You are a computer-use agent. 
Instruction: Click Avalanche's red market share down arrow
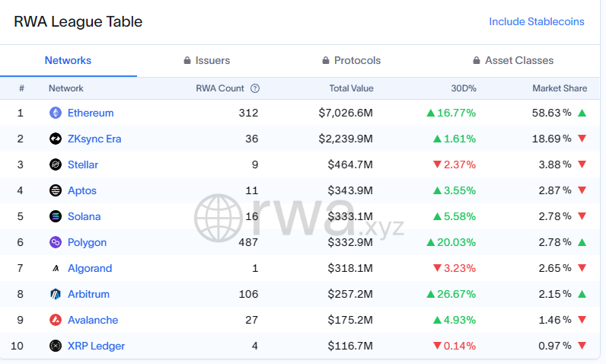582,320
